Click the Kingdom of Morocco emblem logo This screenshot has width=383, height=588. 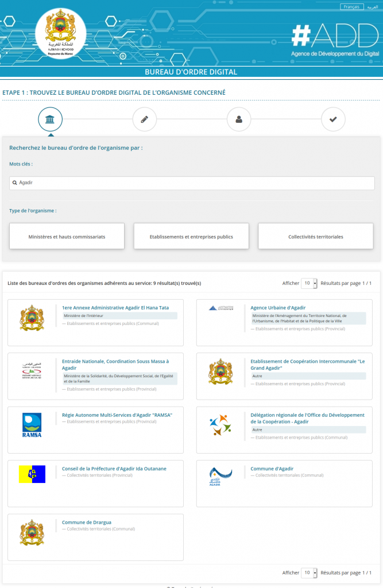(x=60, y=34)
